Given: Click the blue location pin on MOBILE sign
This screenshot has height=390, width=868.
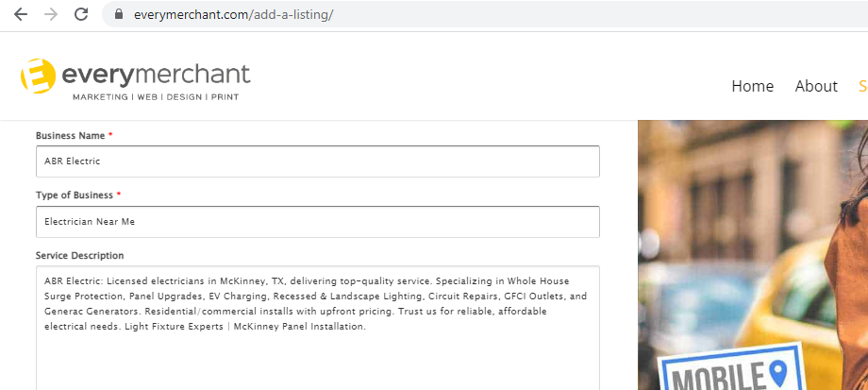Looking at the screenshot, I should coord(779,374).
